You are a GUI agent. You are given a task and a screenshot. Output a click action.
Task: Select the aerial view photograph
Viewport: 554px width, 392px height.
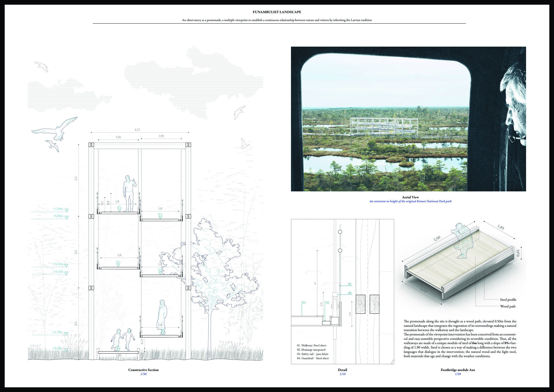tap(408, 119)
